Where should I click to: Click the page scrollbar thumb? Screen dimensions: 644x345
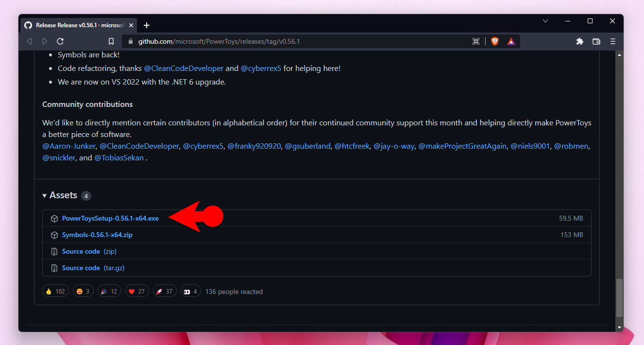coord(619,298)
